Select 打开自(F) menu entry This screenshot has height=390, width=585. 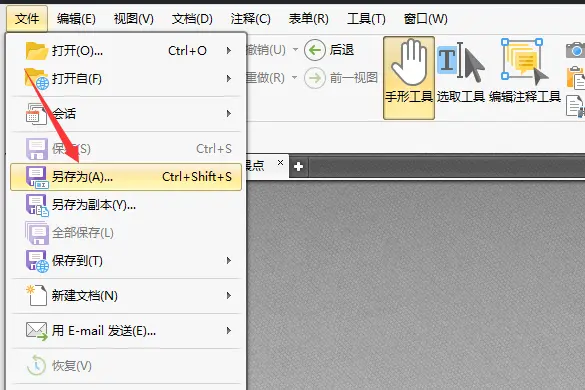[126, 78]
